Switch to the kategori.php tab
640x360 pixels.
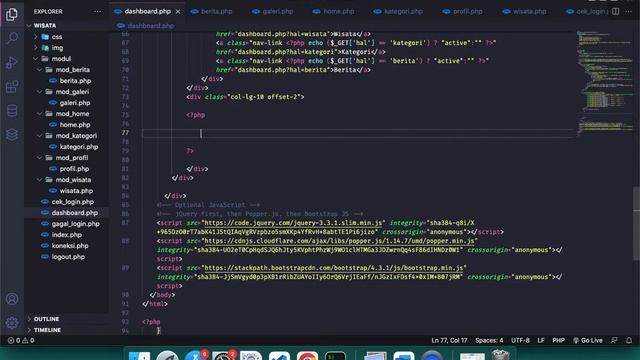[398, 11]
